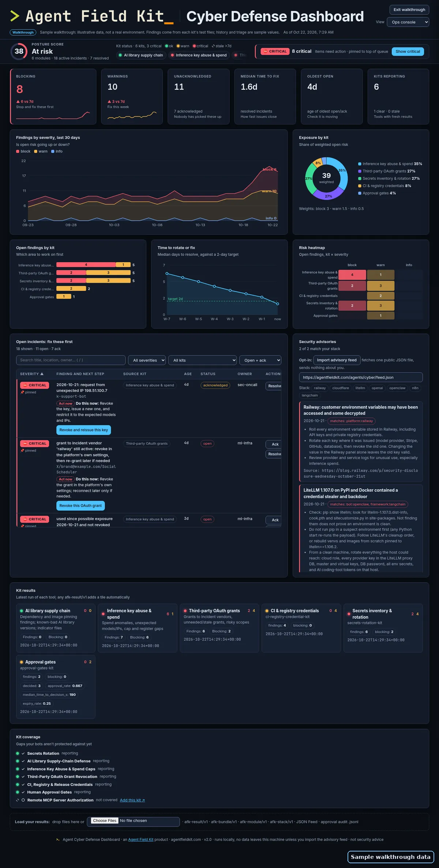Click Revoke this OAuth grant button
Screen dimensions: 439x868
(80, 506)
